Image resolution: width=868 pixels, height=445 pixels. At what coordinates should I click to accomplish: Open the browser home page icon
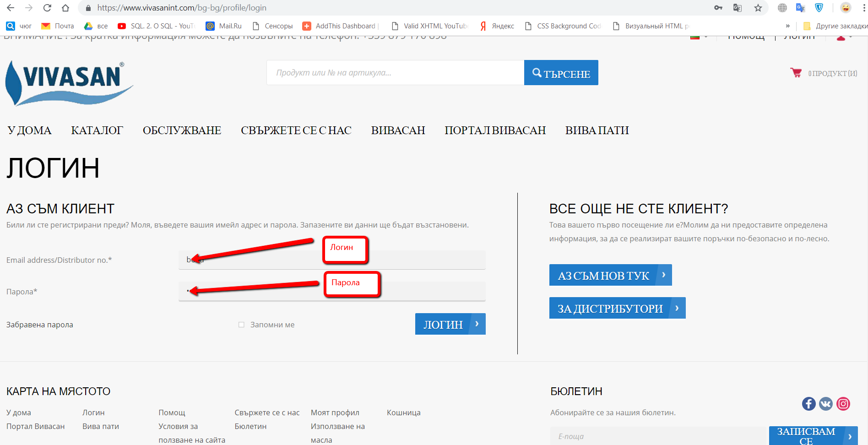[x=65, y=8]
